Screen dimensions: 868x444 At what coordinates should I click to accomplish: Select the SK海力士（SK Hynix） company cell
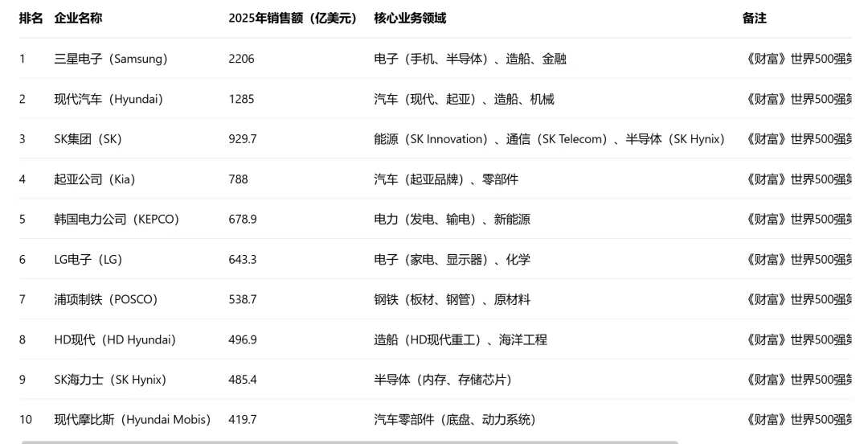(110, 380)
